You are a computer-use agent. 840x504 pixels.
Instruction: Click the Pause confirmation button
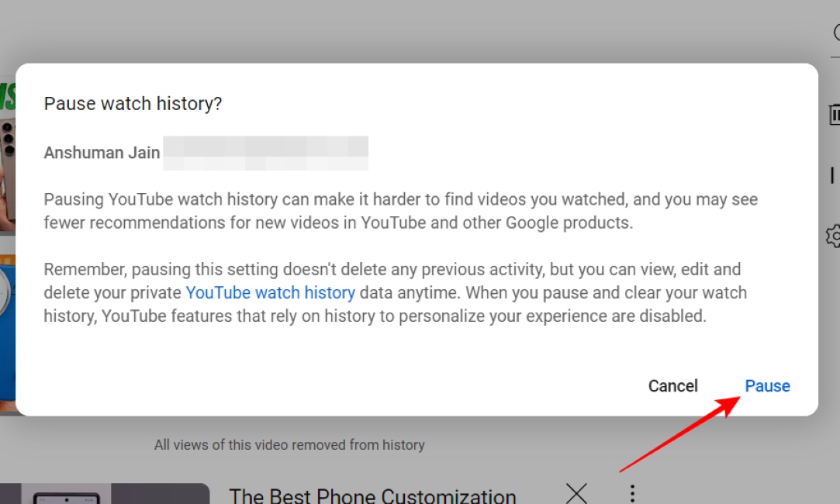coord(767,385)
